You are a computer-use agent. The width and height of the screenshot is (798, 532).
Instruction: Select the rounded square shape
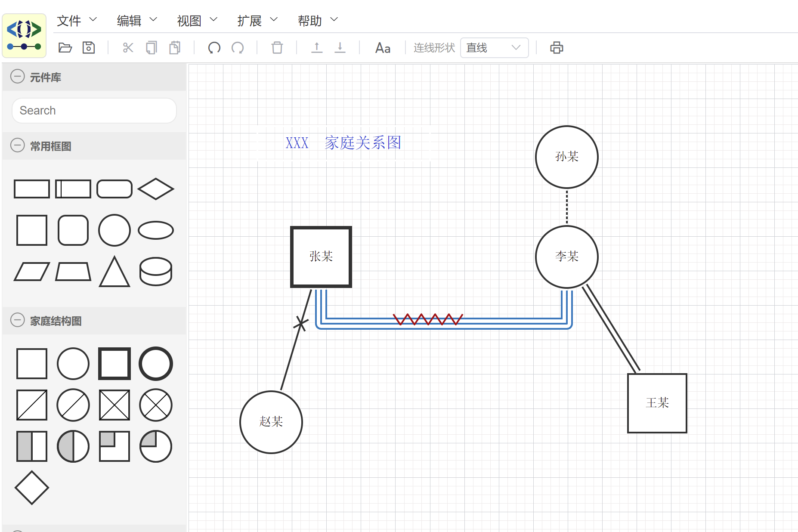click(x=73, y=230)
